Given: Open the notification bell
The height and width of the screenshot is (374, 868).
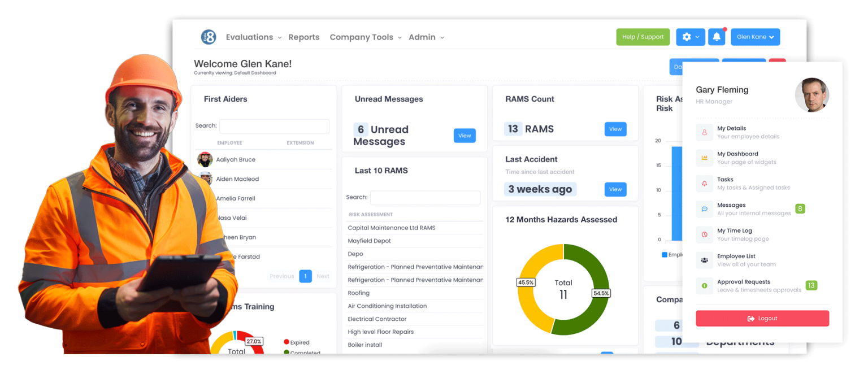Looking at the screenshot, I should pyautogui.click(x=717, y=36).
